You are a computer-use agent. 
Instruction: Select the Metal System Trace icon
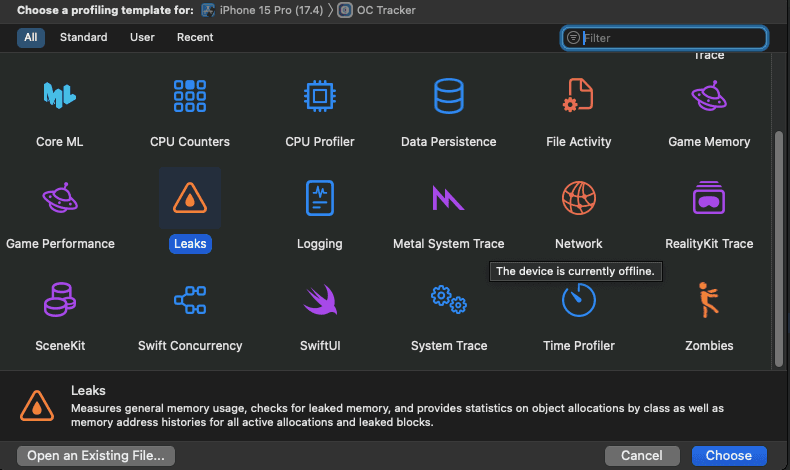click(449, 198)
